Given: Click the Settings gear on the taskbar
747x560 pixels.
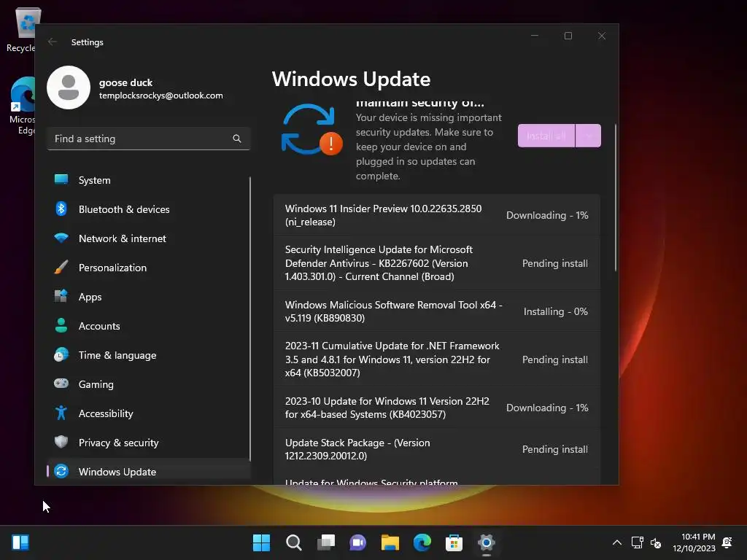Looking at the screenshot, I should pos(486,542).
